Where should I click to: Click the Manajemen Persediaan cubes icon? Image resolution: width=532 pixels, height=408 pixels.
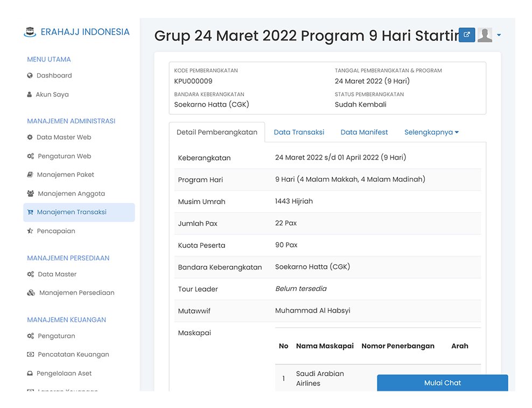[31, 293]
